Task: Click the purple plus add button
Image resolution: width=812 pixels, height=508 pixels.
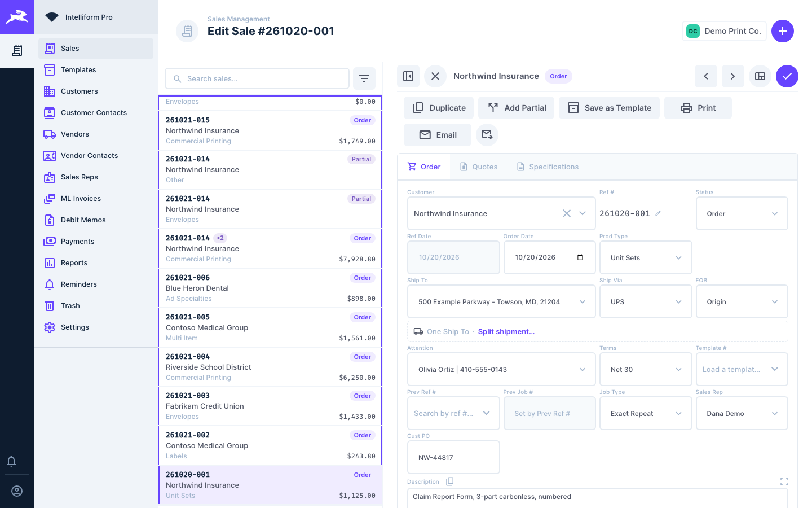Action: coord(783,31)
